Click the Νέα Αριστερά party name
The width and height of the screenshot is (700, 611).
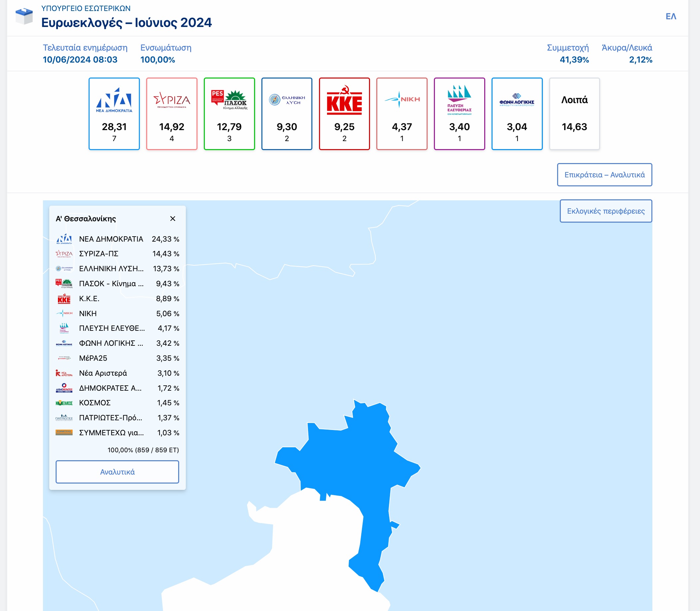point(103,373)
